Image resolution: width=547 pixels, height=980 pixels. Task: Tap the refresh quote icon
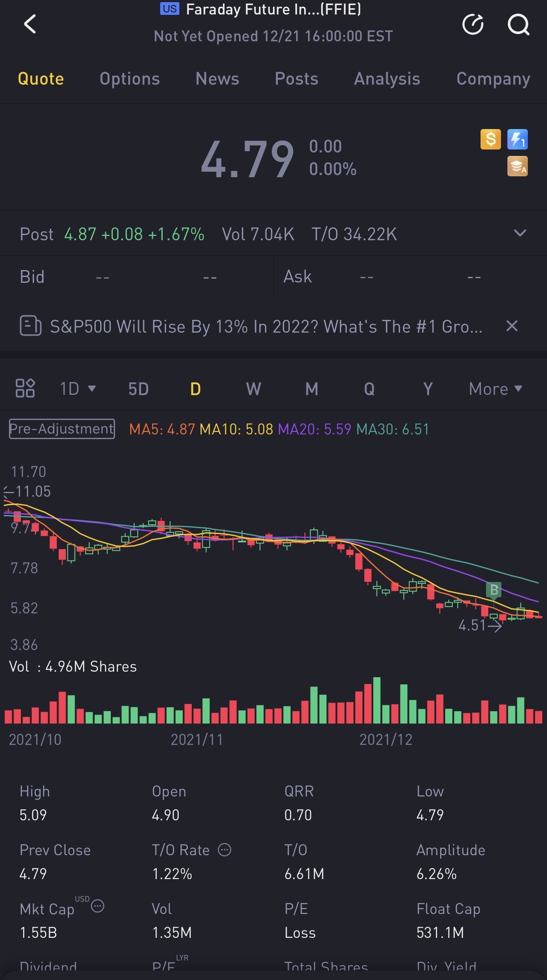pyautogui.click(x=473, y=24)
